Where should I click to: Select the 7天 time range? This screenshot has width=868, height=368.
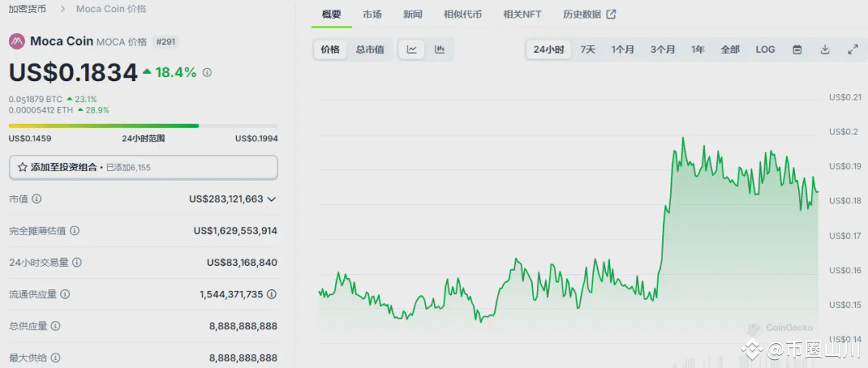coord(588,50)
